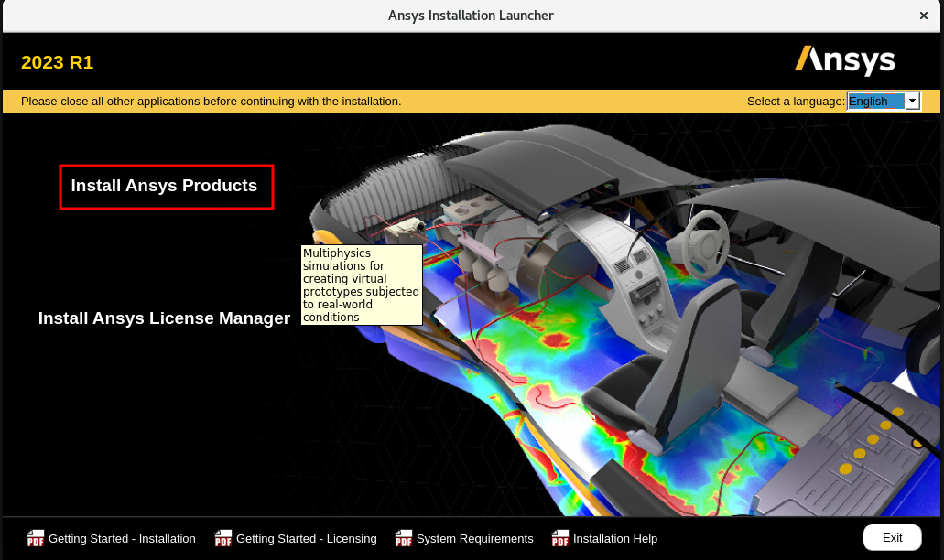Open Getting Started - Installation link text
The width and height of the screenshot is (944, 560).
click(x=122, y=539)
